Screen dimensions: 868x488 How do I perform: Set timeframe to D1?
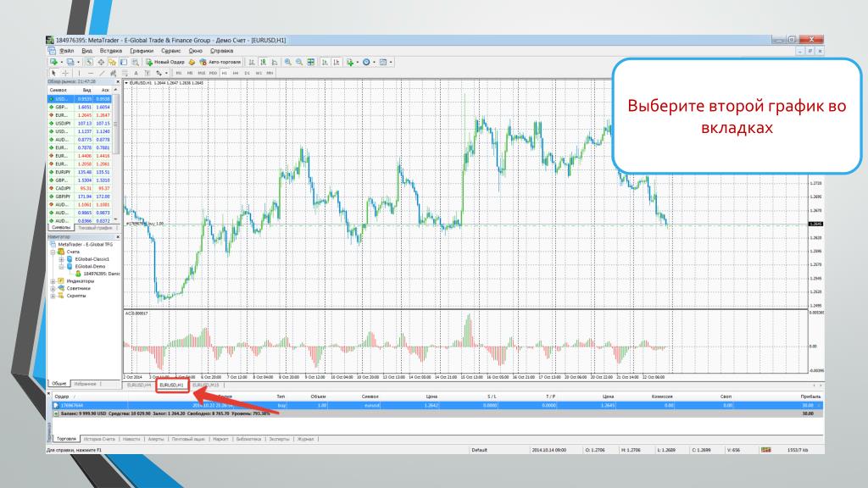[x=247, y=73]
